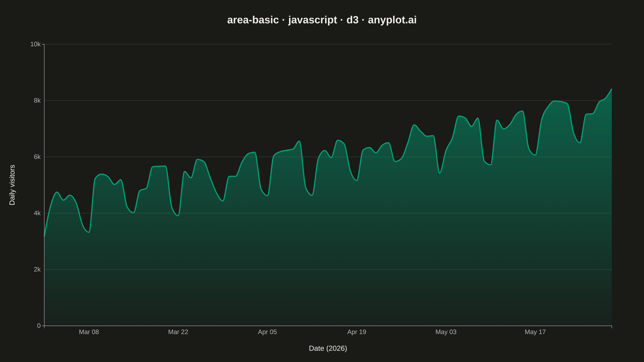This screenshot has height=362, width=644.
Task: Click the chart title text
Action: click(322, 20)
